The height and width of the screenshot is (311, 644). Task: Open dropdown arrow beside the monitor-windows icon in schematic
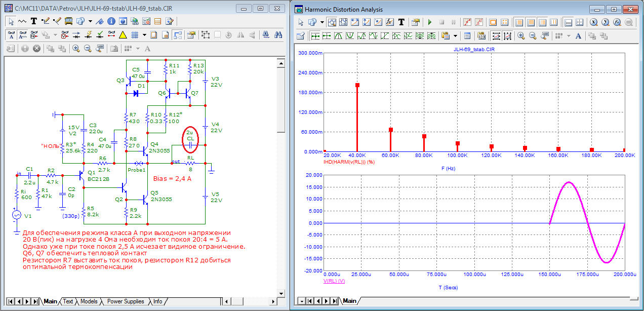[90, 21]
